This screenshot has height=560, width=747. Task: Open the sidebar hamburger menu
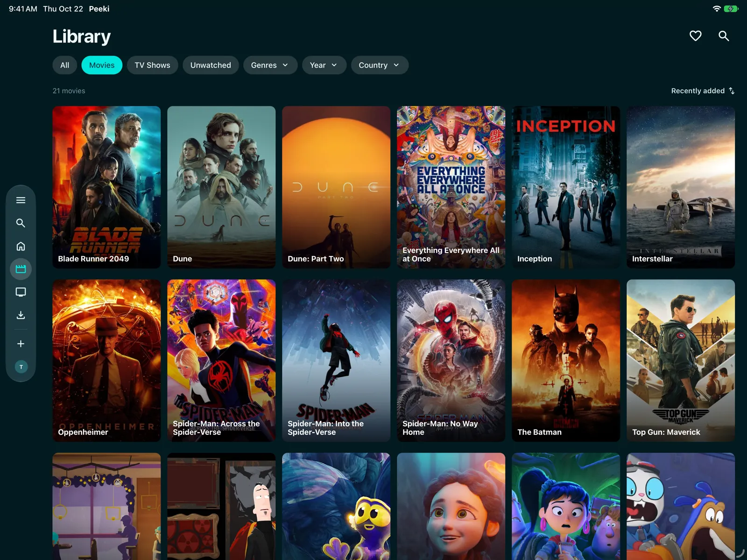21,200
